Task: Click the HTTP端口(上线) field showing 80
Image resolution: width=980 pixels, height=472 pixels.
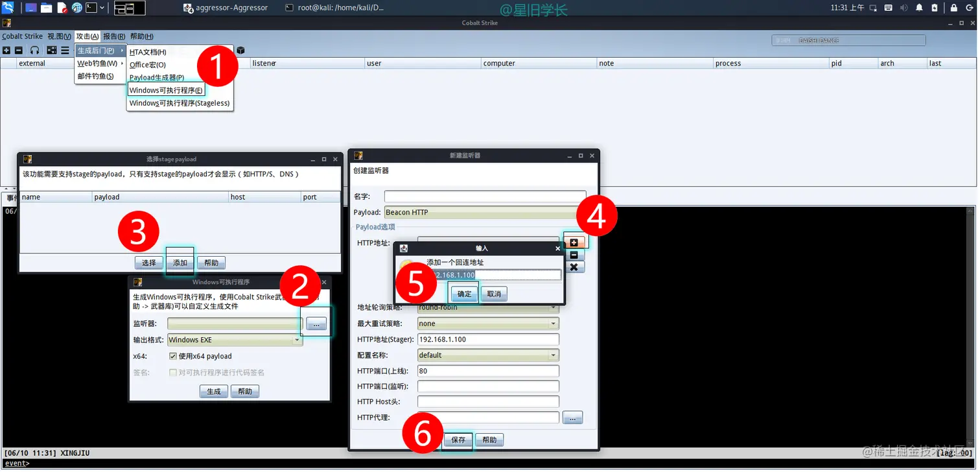Action: [488, 371]
